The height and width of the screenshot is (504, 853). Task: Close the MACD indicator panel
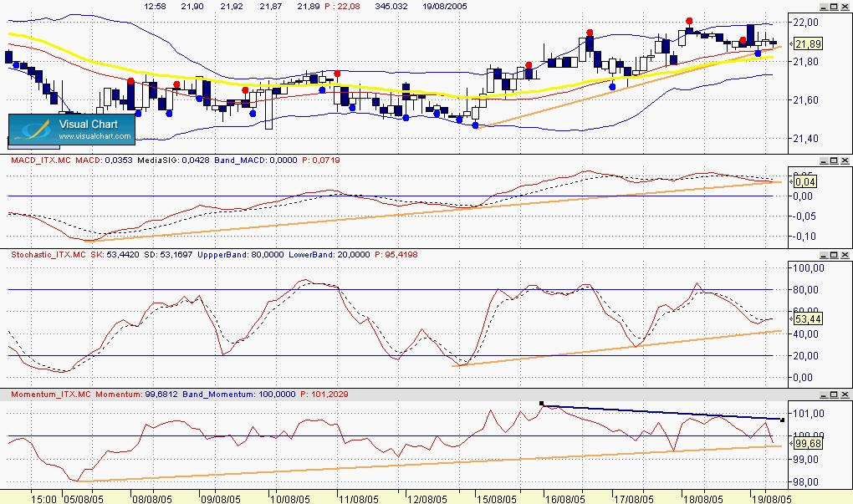tap(845, 160)
